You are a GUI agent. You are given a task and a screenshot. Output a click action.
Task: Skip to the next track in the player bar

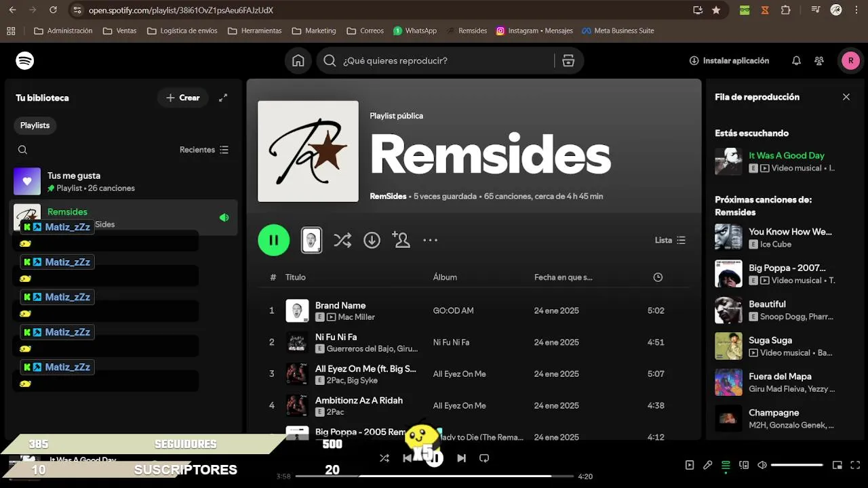pos(461,458)
